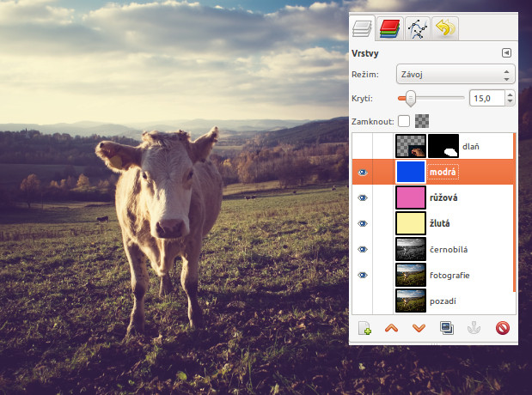Select the layer named růžová

click(x=443, y=198)
